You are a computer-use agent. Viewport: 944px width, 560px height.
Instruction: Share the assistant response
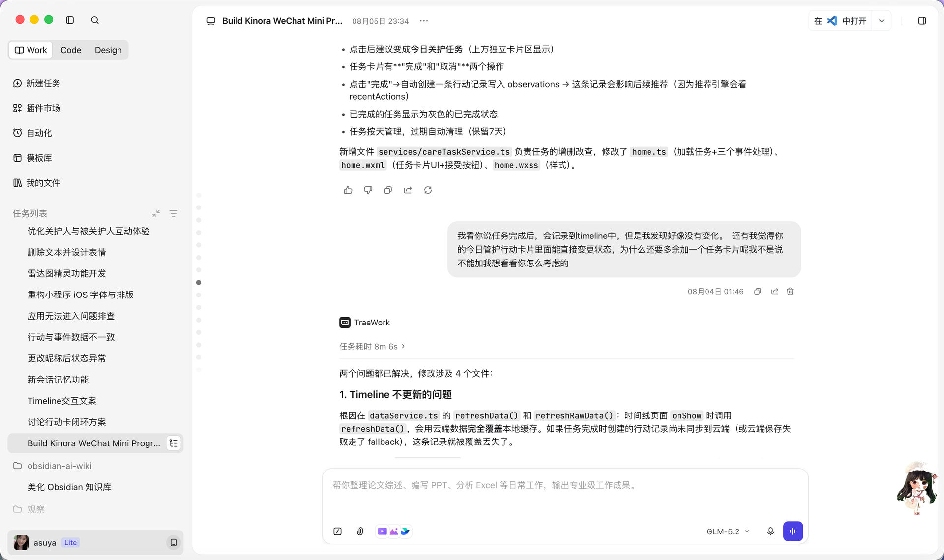[408, 190]
